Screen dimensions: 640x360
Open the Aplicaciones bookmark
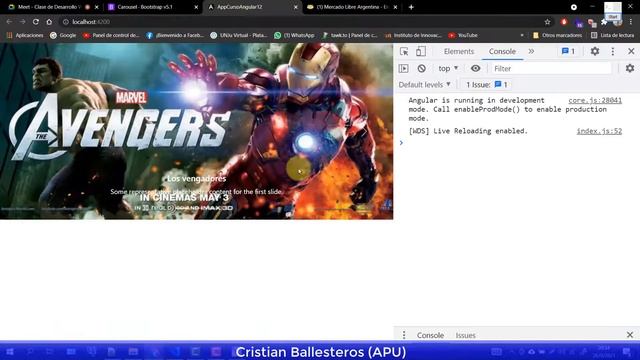tap(25, 36)
